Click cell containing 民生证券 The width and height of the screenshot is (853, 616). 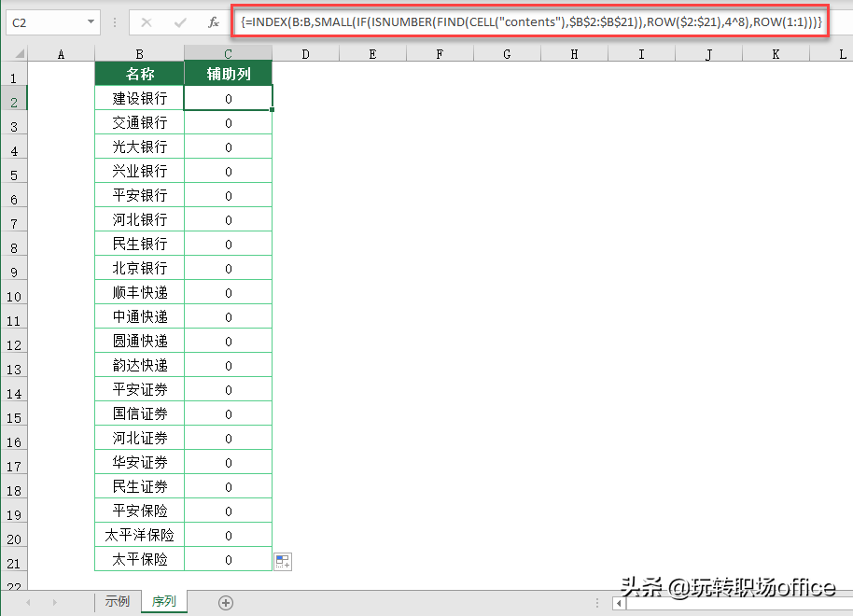pyautogui.click(x=140, y=486)
